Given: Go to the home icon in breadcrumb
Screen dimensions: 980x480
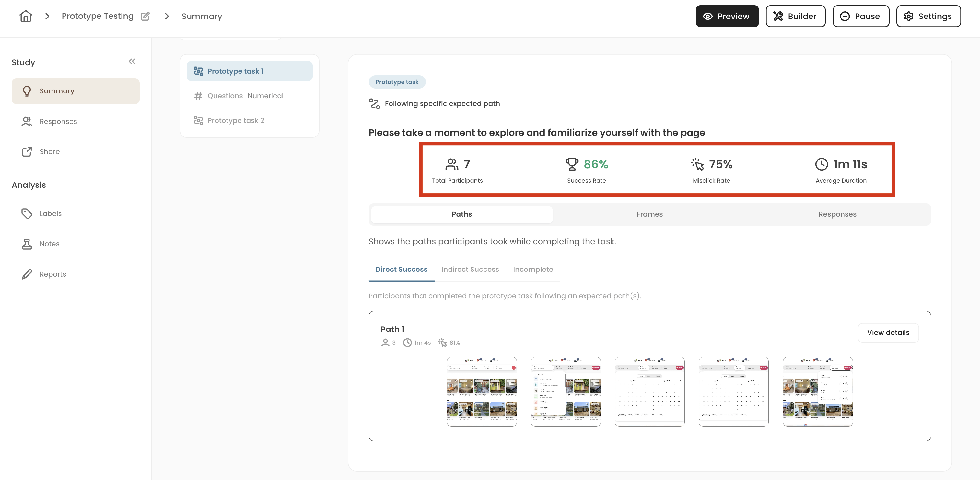Looking at the screenshot, I should click(26, 16).
